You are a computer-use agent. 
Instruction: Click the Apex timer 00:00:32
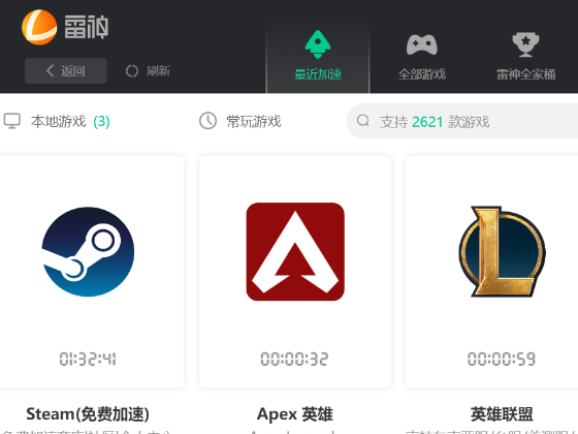(x=294, y=359)
